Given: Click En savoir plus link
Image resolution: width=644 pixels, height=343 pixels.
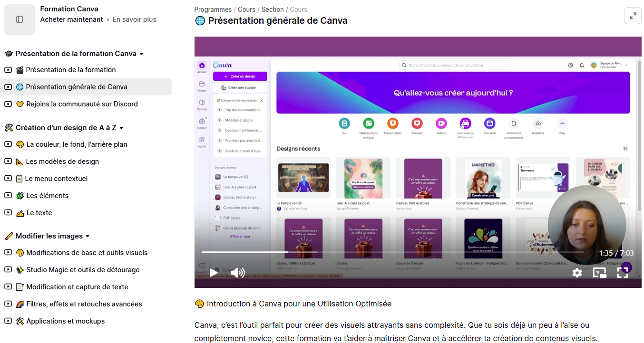Looking at the screenshot, I should click(x=134, y=19).
